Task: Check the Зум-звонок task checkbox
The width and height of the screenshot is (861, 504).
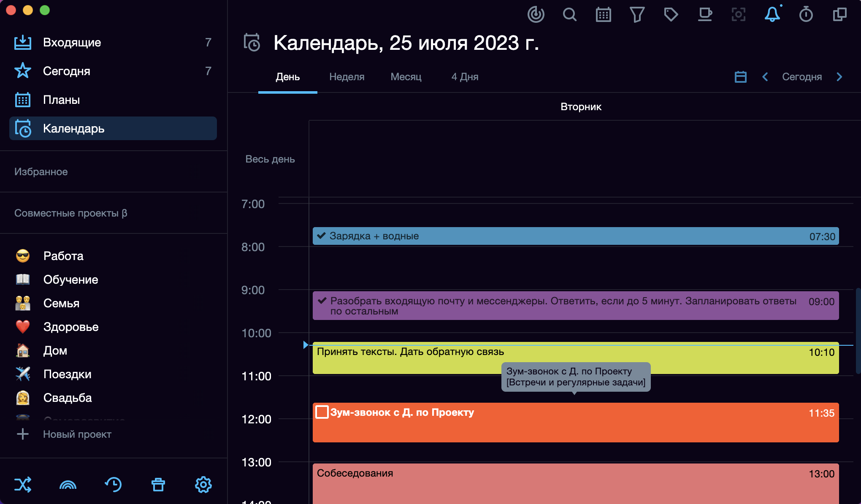Action: (322, 412)
